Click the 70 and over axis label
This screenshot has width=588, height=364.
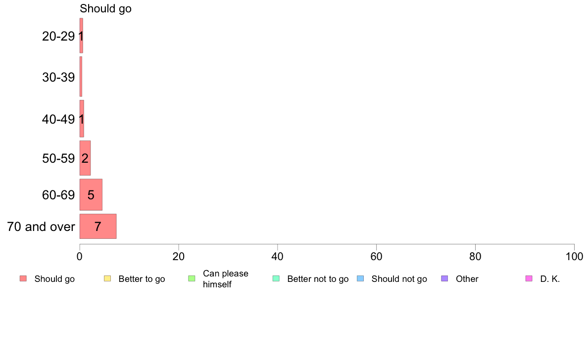coord(41,227)
